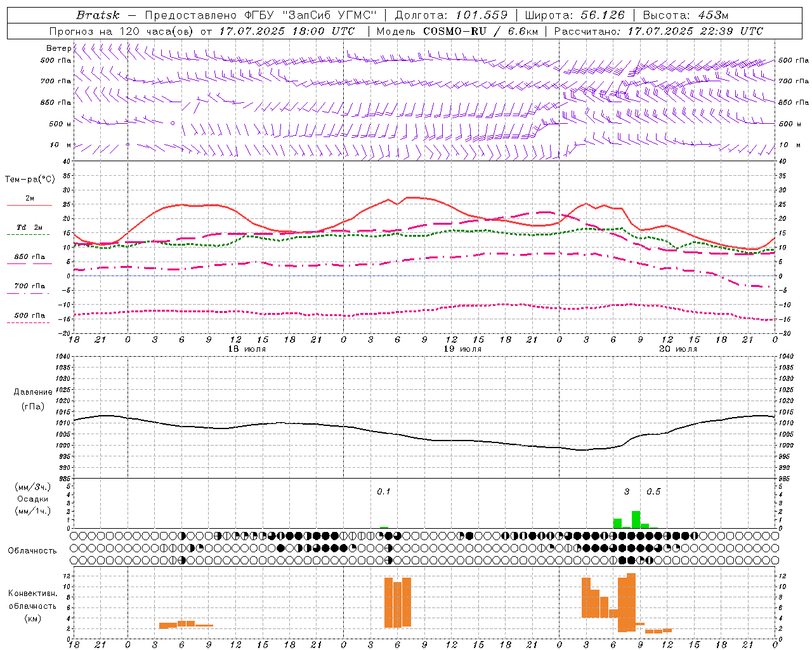Click the solid line sample under 2м legend

tap(29, 206)
